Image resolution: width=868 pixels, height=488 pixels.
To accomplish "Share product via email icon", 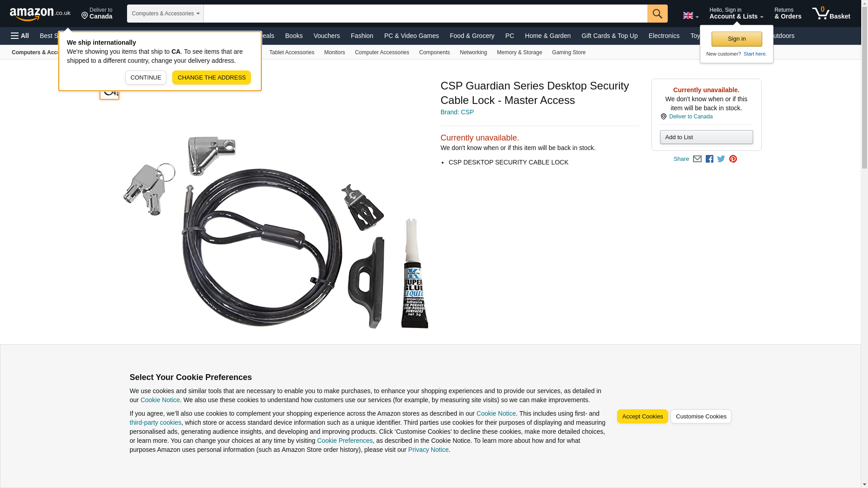I will pyautogui.click(x=697, y=159).
